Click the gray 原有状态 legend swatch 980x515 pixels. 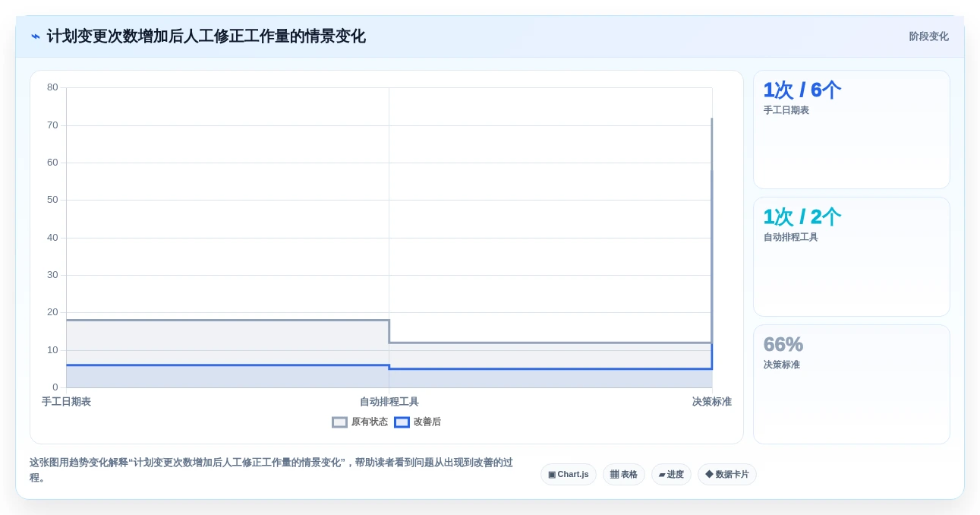339,422
